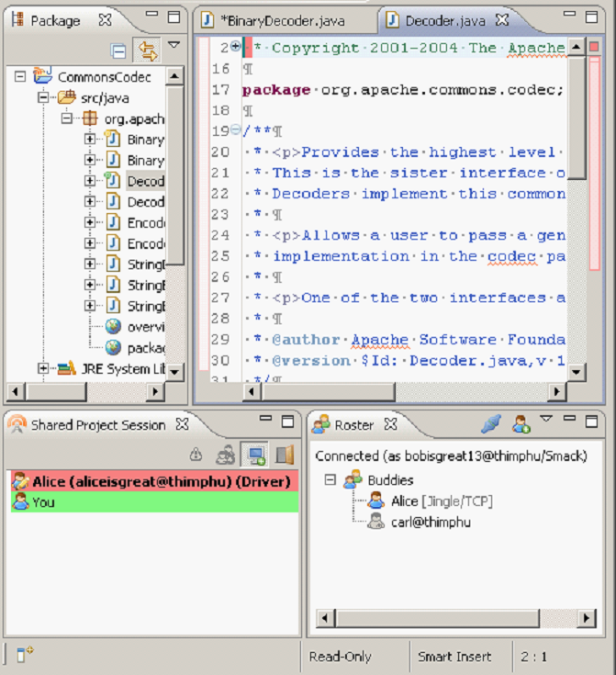The image size is (616, 675).
Task: Close the Package view tab
Action: tap(105, 20)
